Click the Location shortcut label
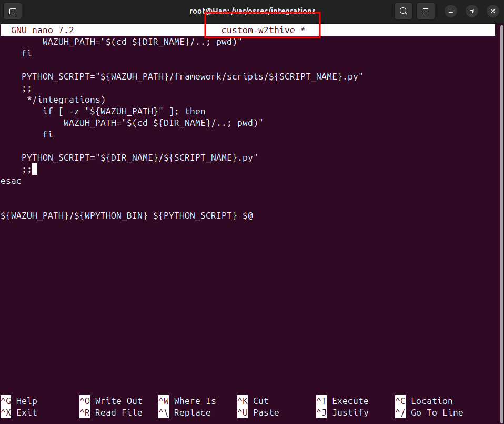 [x=431, y=401]
